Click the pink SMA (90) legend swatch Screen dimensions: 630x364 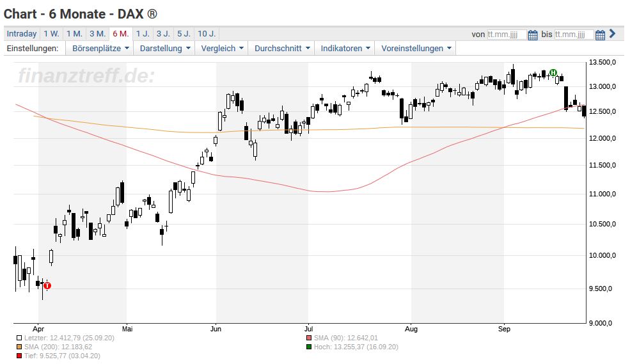pos(308,338)
